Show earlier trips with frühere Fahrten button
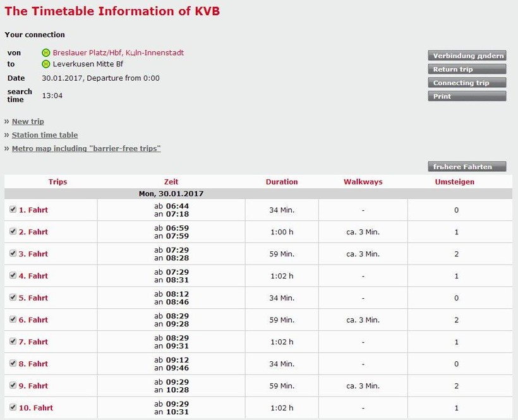 pyautogui.click(x=467, y=167)
